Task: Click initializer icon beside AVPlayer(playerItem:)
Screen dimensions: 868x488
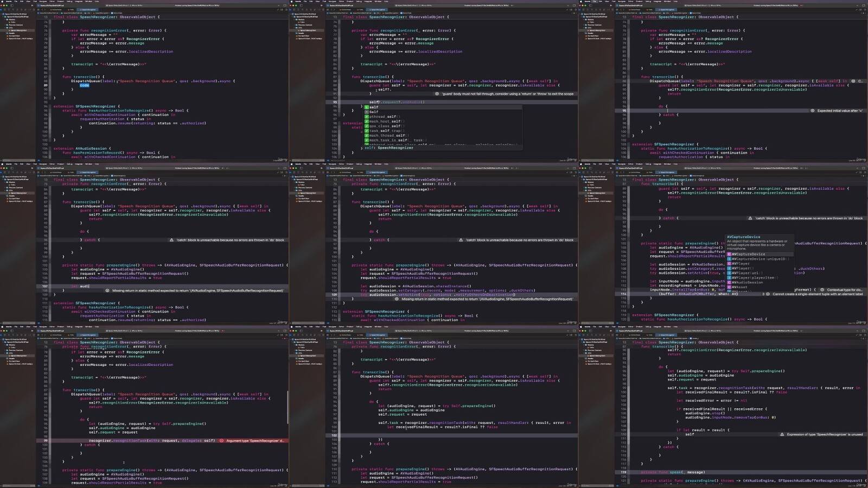Action: tap(730, 278)
